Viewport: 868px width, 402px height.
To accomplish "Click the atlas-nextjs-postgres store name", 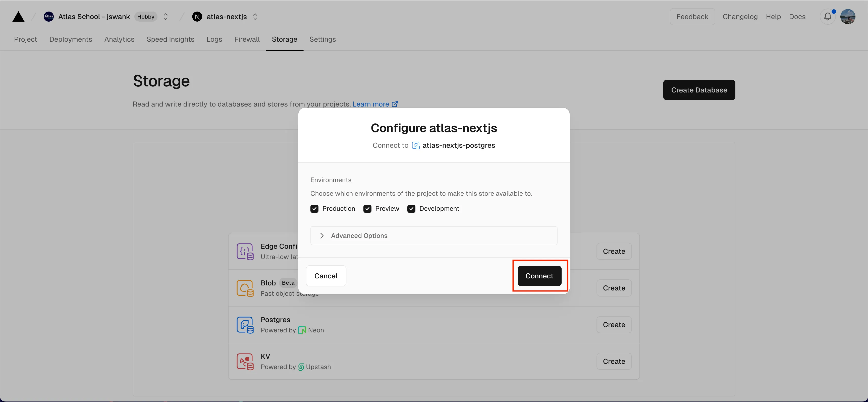I will [x=459, y=145].
